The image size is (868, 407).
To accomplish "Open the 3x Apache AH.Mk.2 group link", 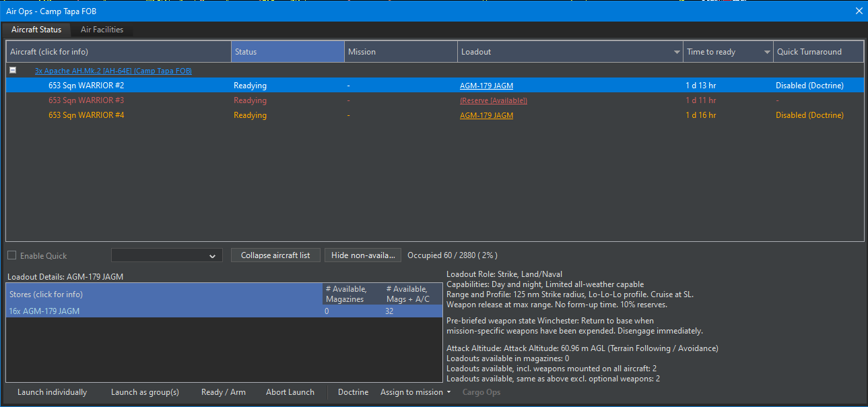I will (x=113, y=71).
